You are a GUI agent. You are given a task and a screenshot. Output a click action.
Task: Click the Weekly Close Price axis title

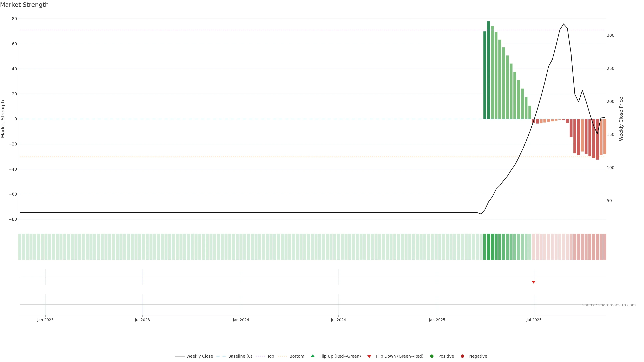(621, 119)
